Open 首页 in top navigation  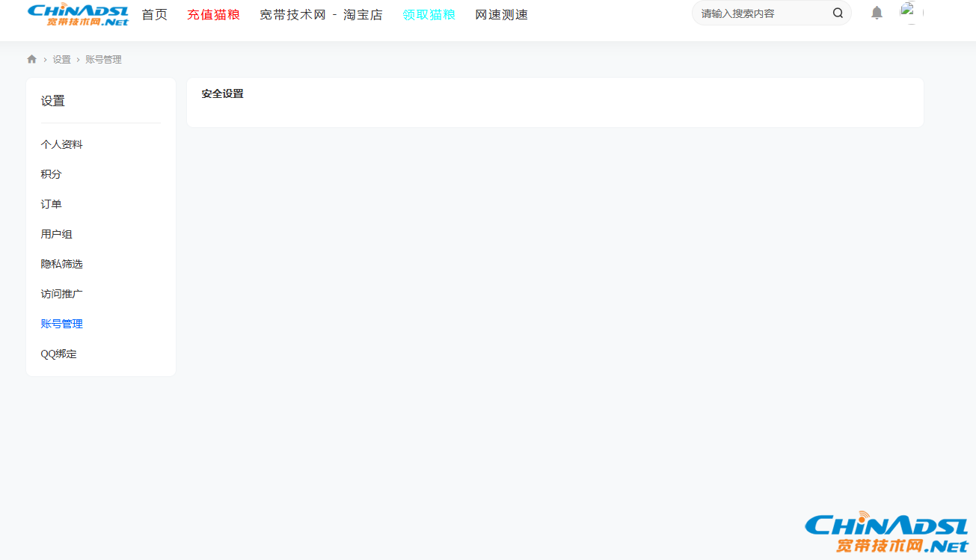(x=155, y=15)
